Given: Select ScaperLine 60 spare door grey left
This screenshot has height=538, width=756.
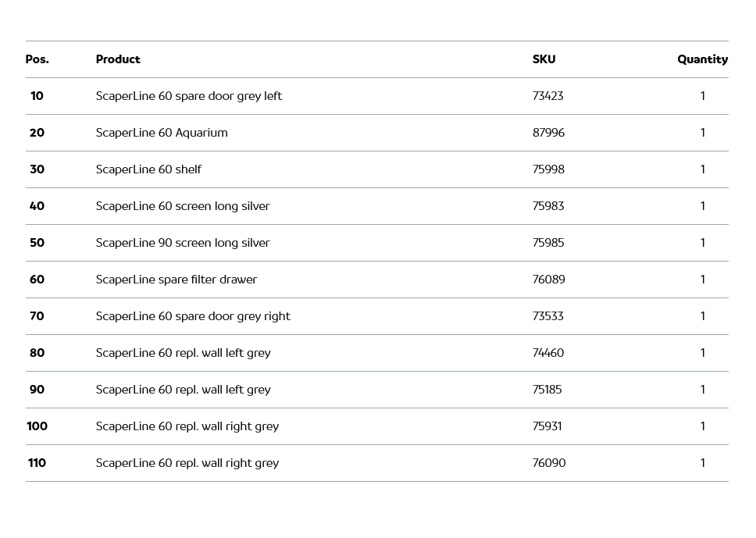Looking at the screenshot, I should click(x=188, y=96).
